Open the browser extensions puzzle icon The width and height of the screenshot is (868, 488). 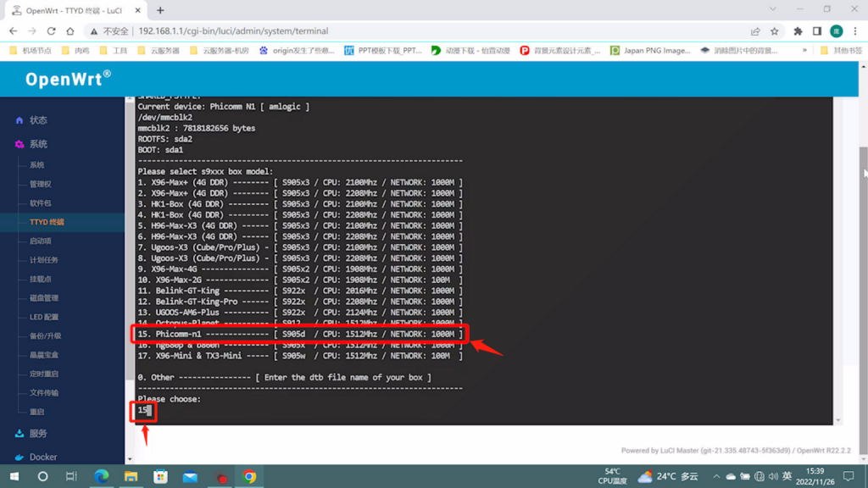point(798,31)
